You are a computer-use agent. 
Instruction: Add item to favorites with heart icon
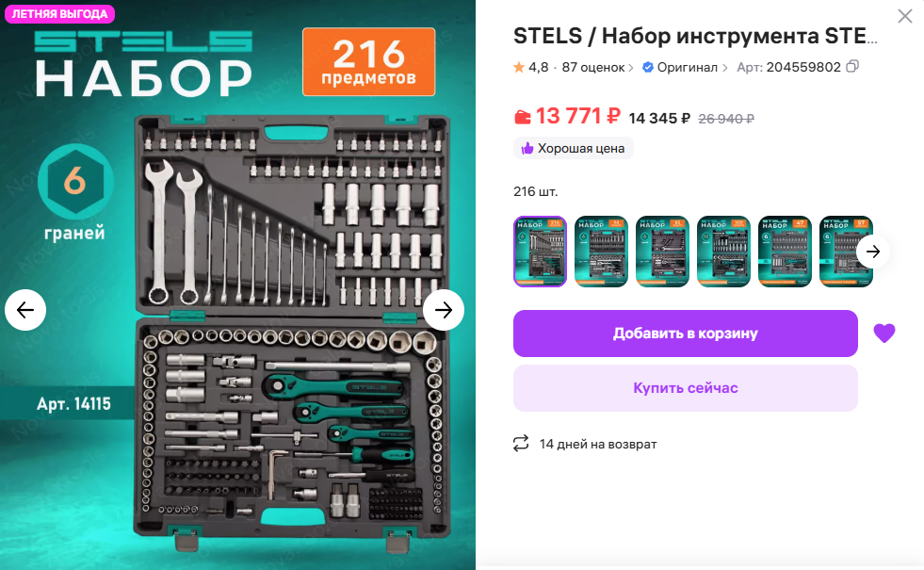point(883,333)
